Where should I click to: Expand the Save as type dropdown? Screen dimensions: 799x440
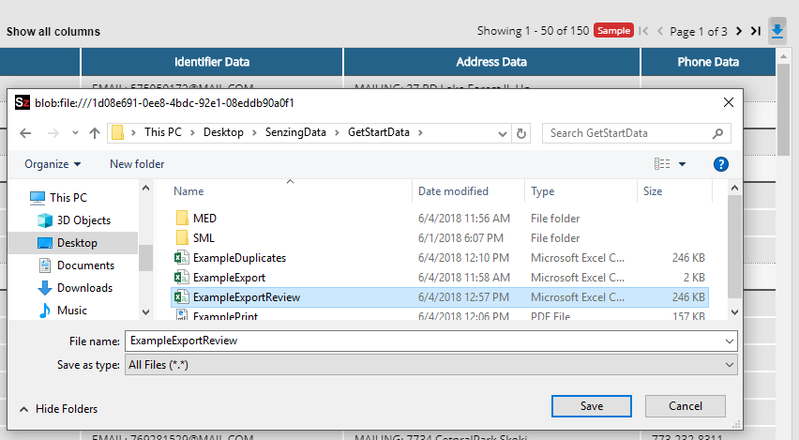pos(727,365)
